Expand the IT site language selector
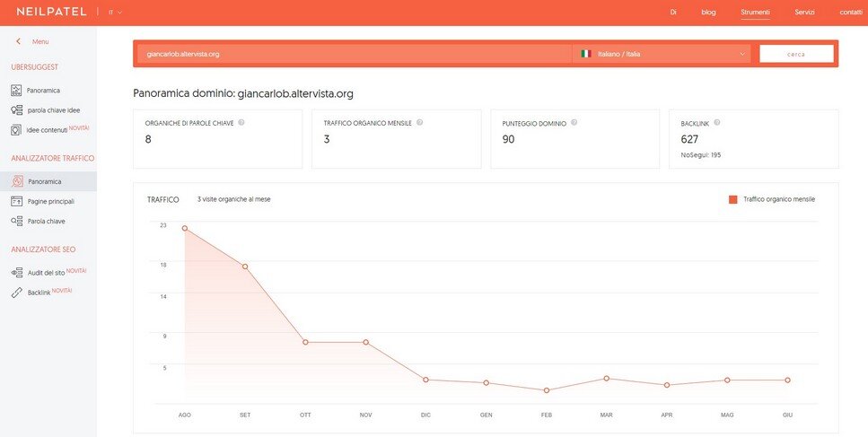Viewport: 868px width, 437px height. (115, 13)
